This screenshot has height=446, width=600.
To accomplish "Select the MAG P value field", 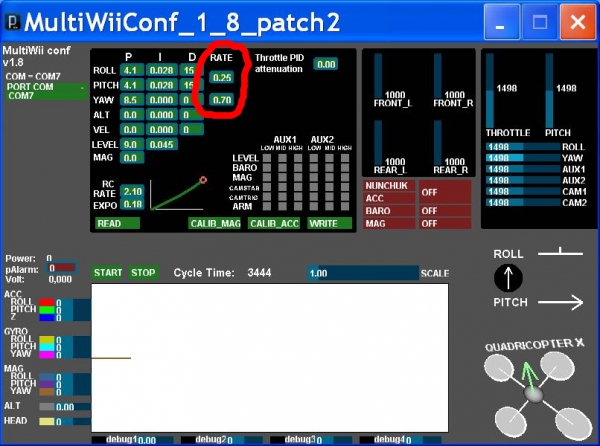I will (132, 158).
